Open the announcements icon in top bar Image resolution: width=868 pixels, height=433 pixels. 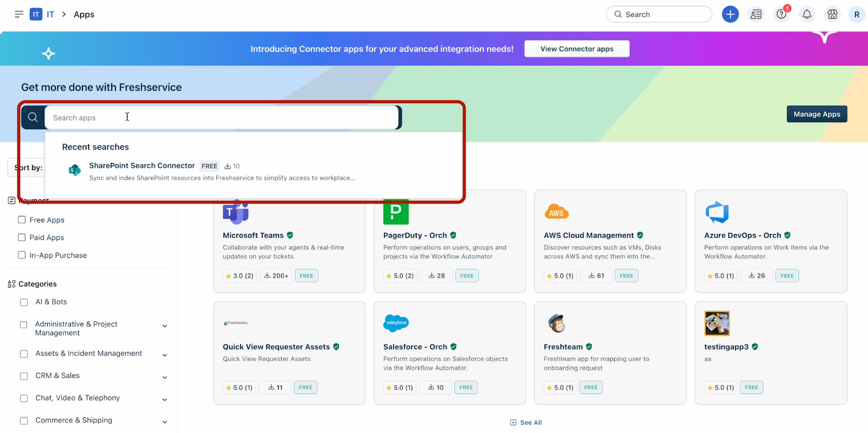coord(756,14)
